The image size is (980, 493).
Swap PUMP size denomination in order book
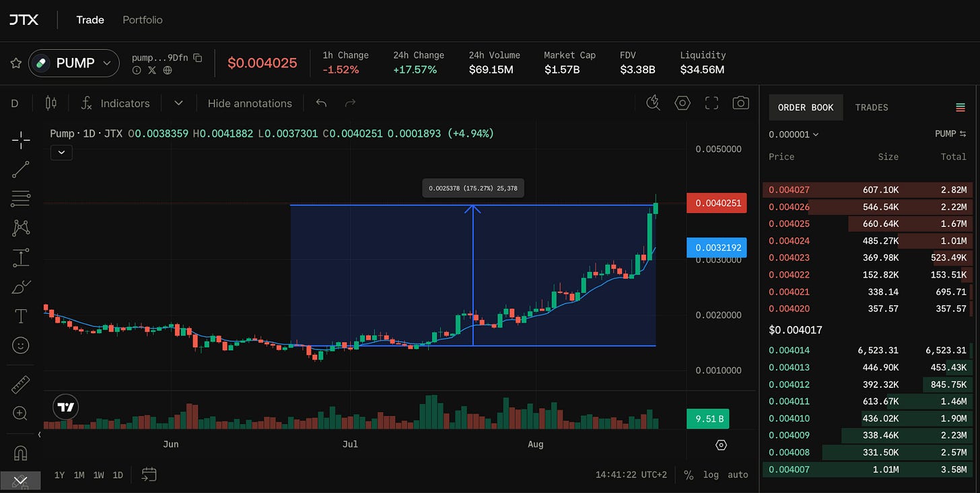click(x=950, y=134)
